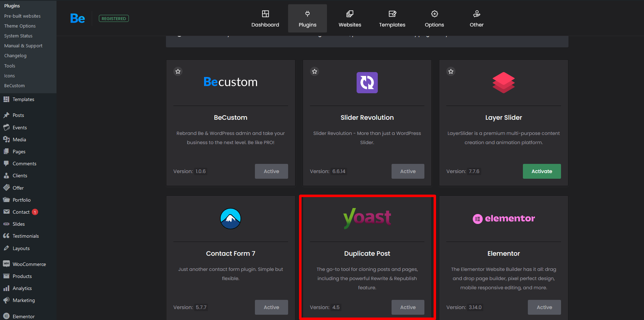Click the Portfolio folder icon
This screenshot has width=644, height=320.
[6, 200]
